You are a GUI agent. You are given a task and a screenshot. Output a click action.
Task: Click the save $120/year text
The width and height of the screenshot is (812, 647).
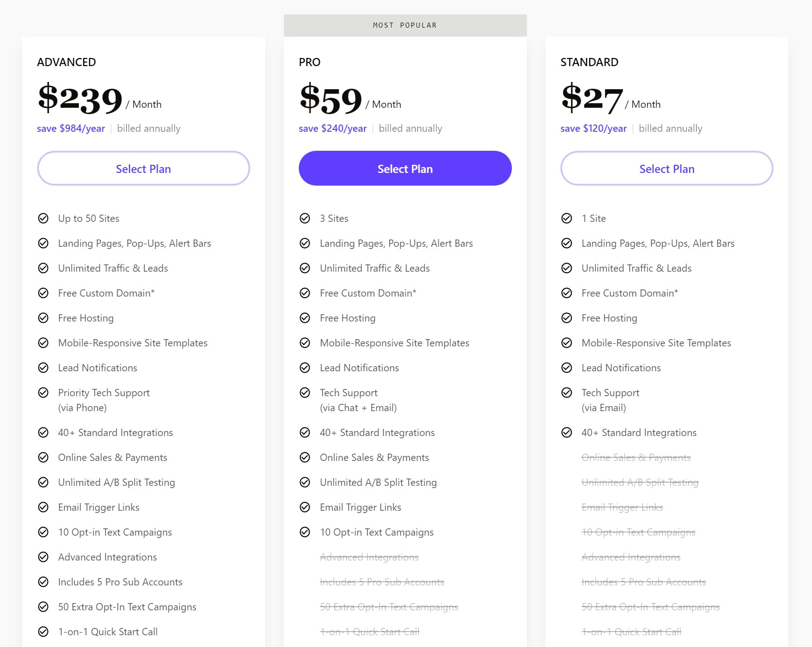point(593,129)
